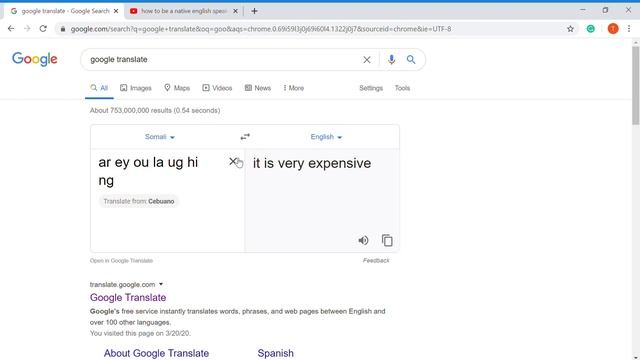The height and width of the screenshot is (360, 640).
Task: Click the browser forward arrow
Action: pyautogui.click(x=27, y=29)
